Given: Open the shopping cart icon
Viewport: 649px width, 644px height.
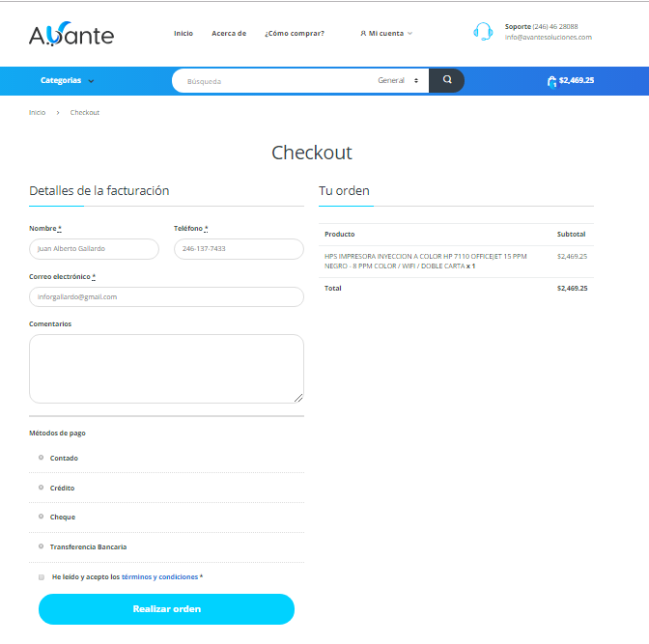Looking at the screenshot, I should point(551,81).
